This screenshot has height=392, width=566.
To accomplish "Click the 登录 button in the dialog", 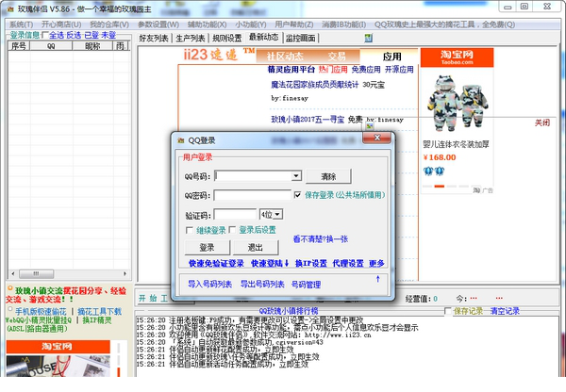I will tap(208, 248).
